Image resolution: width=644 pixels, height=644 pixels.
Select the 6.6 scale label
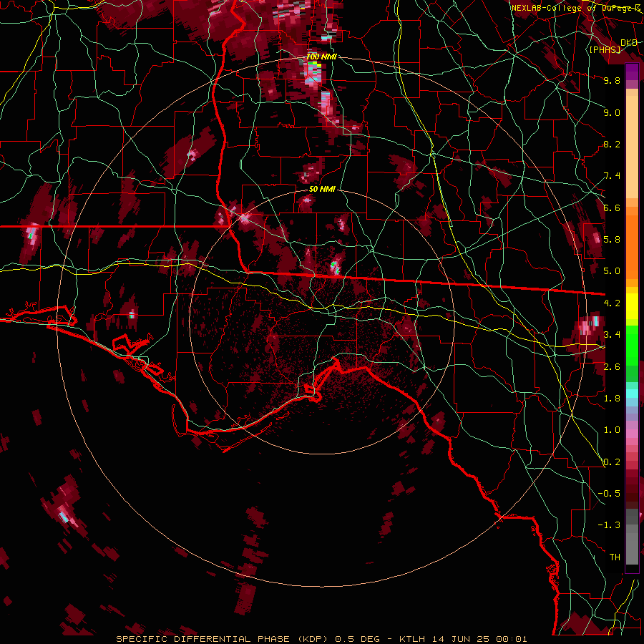pos(612,208)
